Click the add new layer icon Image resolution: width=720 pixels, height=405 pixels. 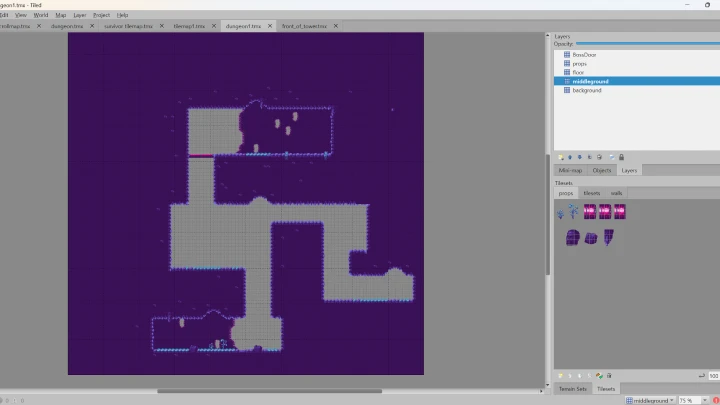click(x=560, y=157)
